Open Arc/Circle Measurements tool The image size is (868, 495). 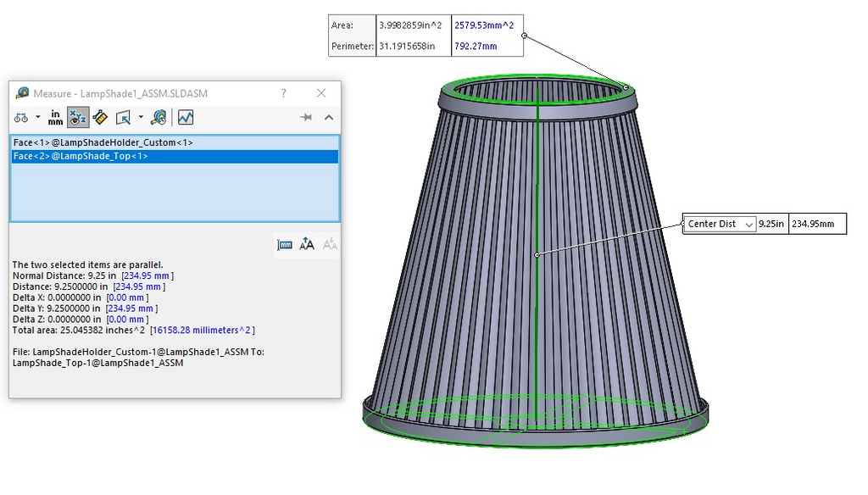pos(21,117)
